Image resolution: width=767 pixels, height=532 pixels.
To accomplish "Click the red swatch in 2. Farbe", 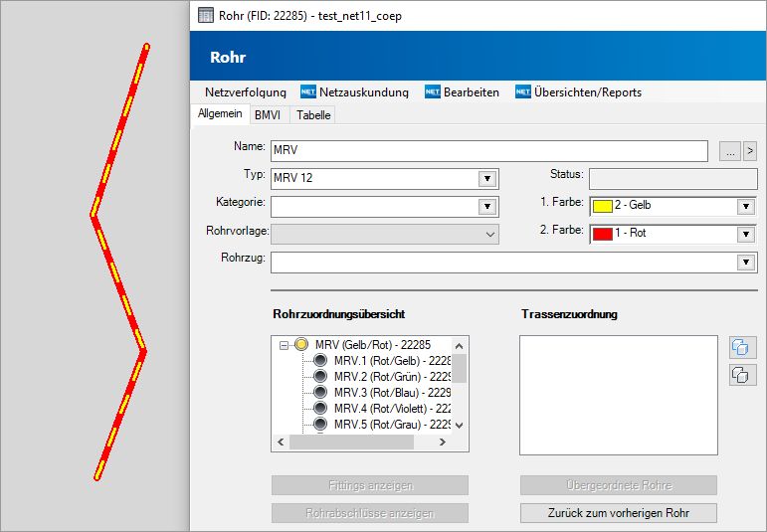I will pyautogui.click(x=603, y=235).
